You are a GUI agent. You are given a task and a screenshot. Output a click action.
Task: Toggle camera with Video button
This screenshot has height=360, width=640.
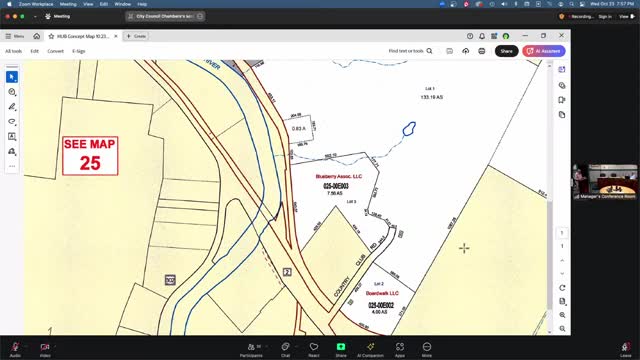pyautogui.click(x=45, y=349)
